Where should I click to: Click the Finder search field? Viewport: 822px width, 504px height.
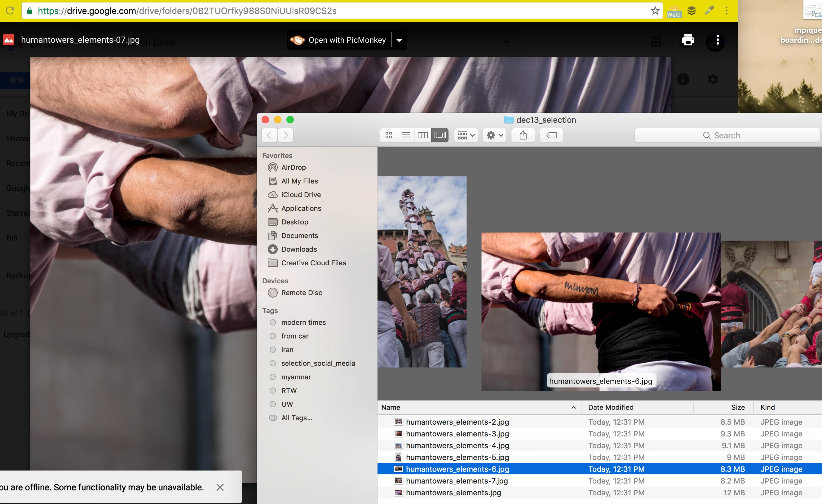727,135
